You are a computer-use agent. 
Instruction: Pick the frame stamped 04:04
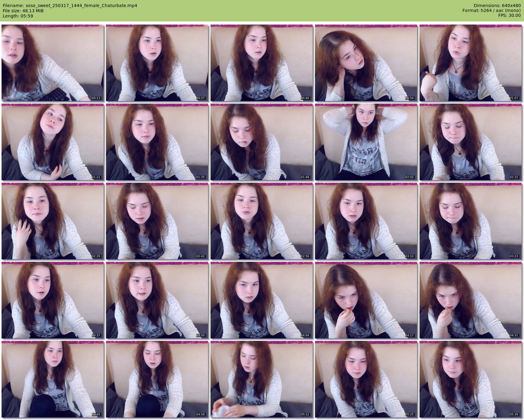pyautogui.click(x=262, y=300)
